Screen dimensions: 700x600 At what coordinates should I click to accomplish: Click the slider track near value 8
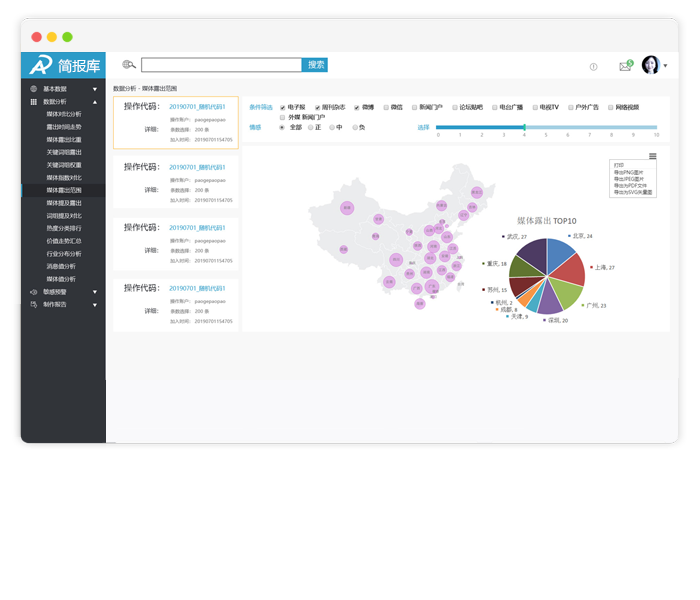click(611, 127)
